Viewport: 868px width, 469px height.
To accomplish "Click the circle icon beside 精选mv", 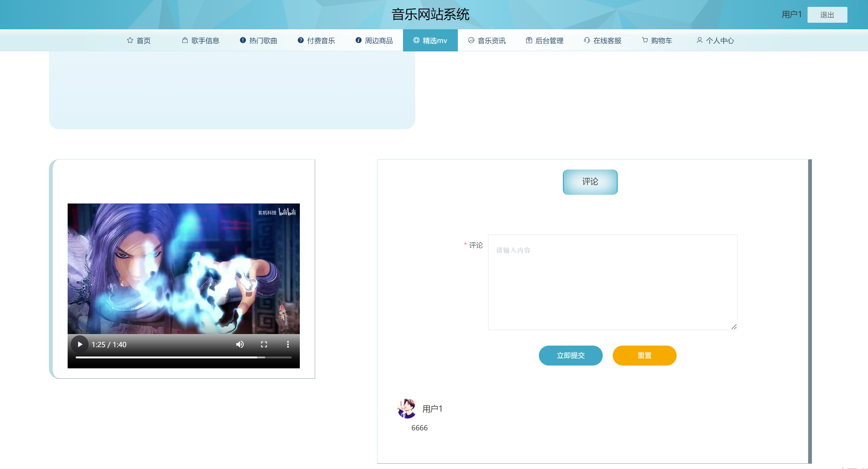I will 416,41.
